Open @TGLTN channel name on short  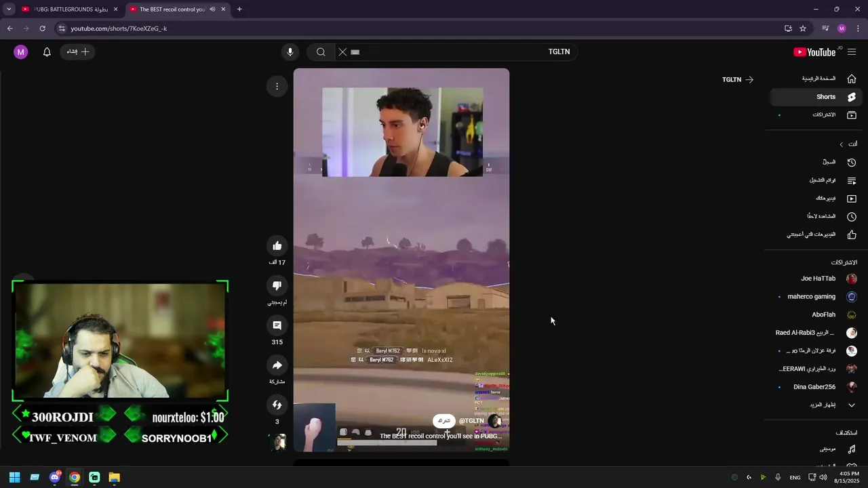[x=471, y=421]
